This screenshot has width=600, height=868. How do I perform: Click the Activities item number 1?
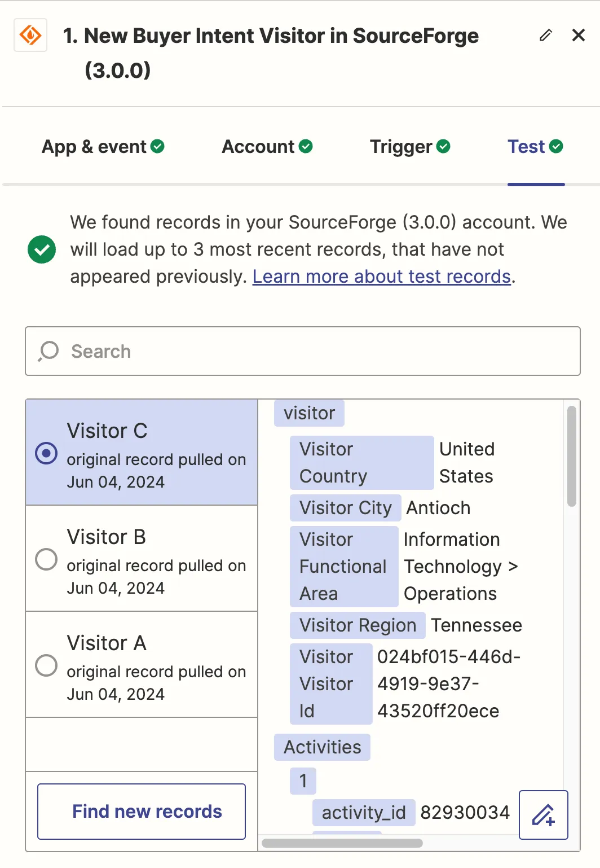pos(303,781)
